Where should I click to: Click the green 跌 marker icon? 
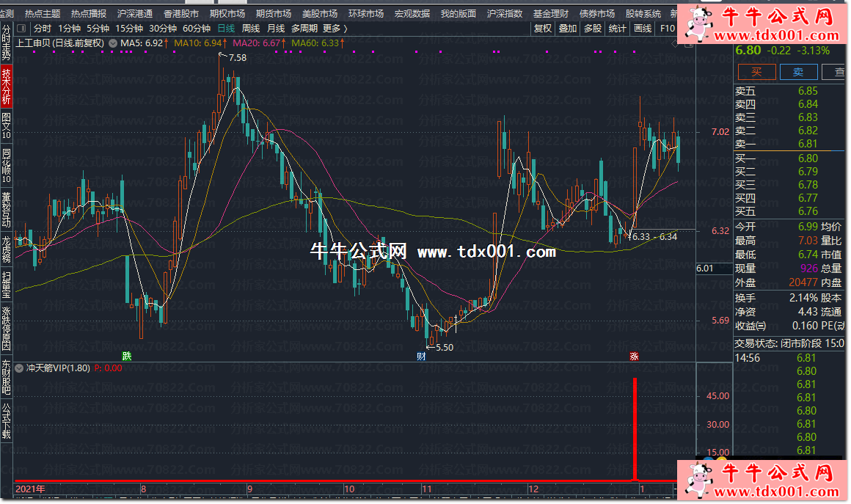(127, 357)
